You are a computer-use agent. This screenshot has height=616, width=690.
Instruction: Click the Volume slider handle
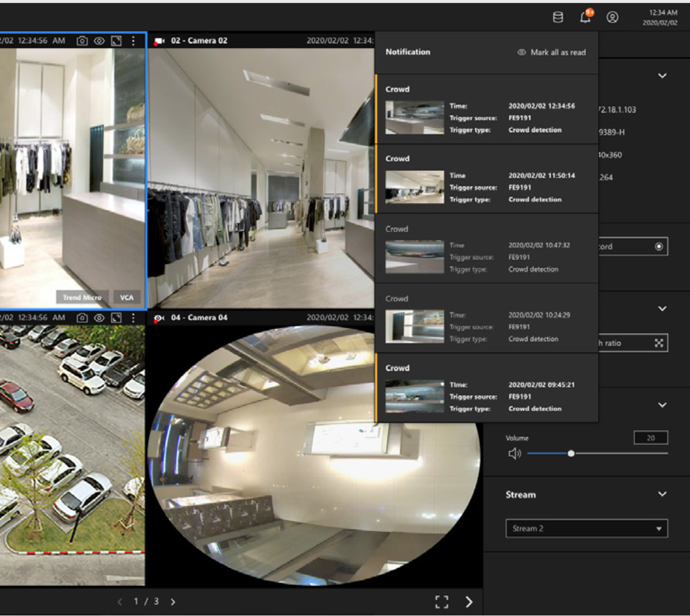[x=571, y=453]
